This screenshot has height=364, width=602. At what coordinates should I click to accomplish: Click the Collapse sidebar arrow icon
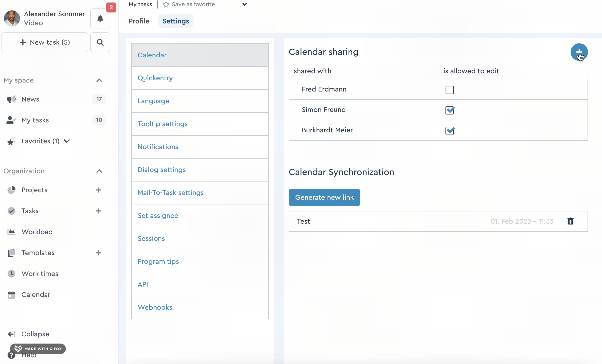click(x=11, y=334)
